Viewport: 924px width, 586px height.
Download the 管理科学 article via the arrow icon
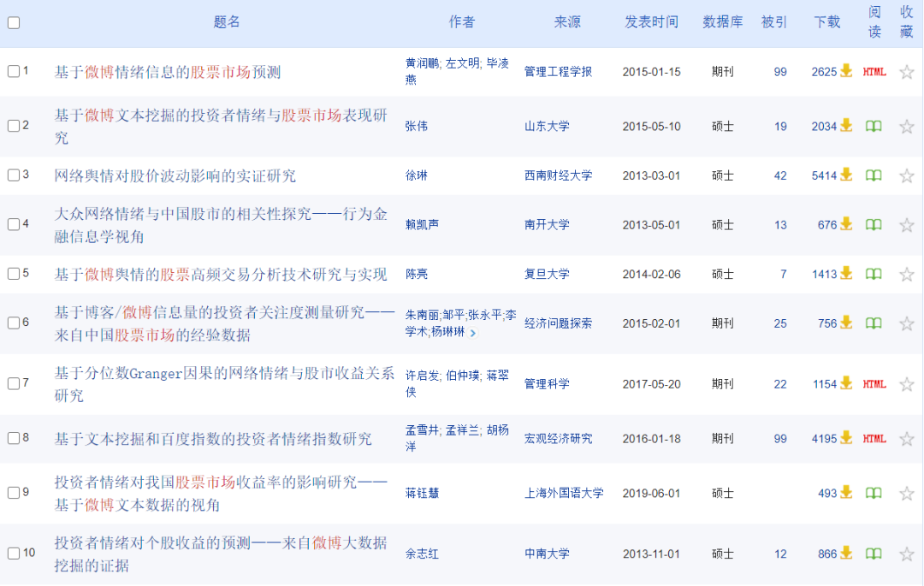click(846, 383)
